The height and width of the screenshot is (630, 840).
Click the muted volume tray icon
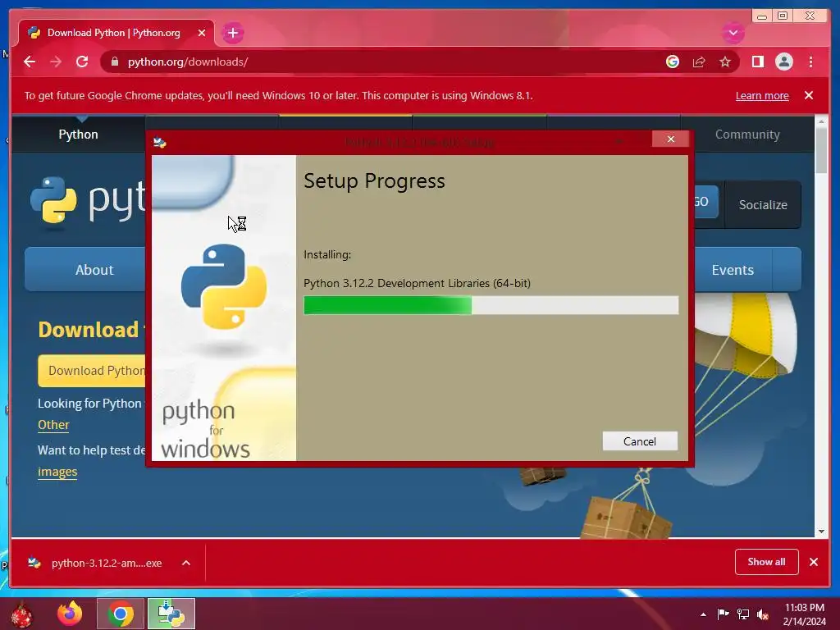click(x=763, y=614)
